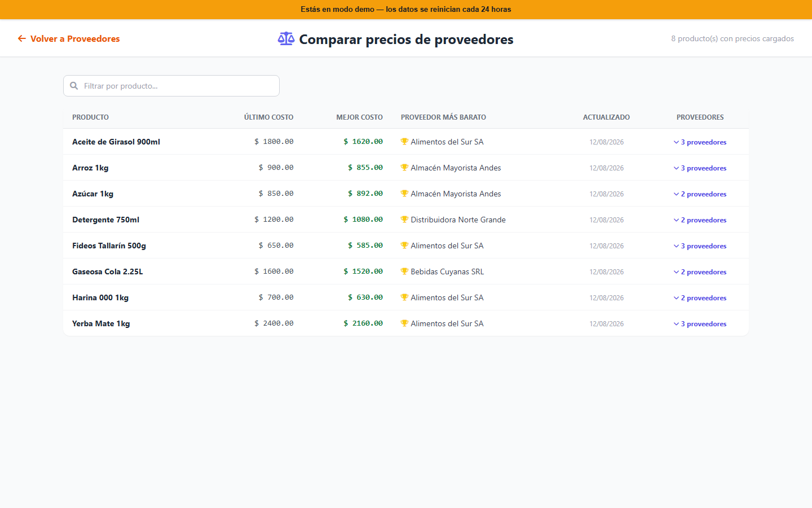The height and width of the screenshot is (508, 812).
Task: Click trophy icon in Azúcar 1kg row
Action: [x=404, y=194]
